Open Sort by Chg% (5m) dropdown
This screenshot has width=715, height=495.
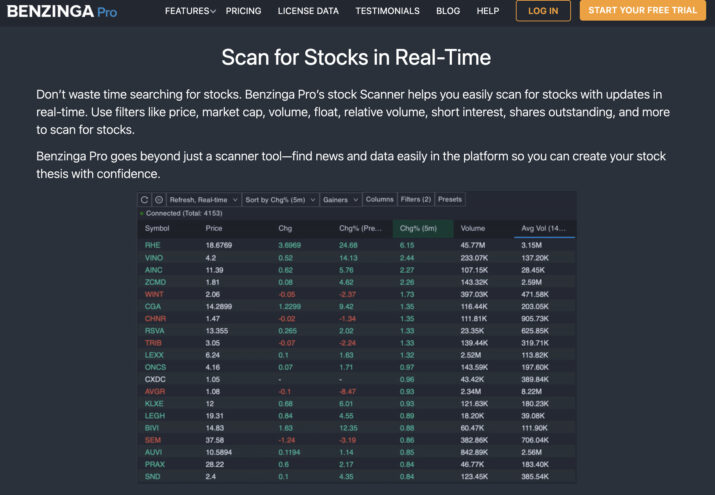click(280, 200)
